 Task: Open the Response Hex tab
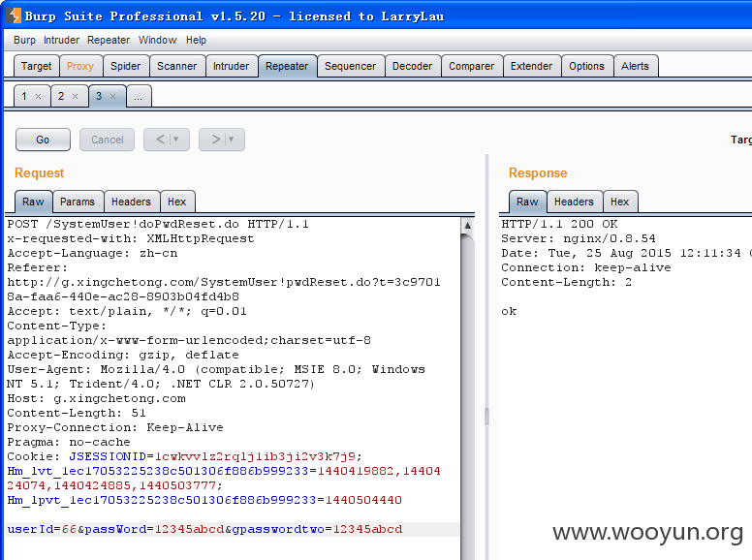click(x=619, y=202)
